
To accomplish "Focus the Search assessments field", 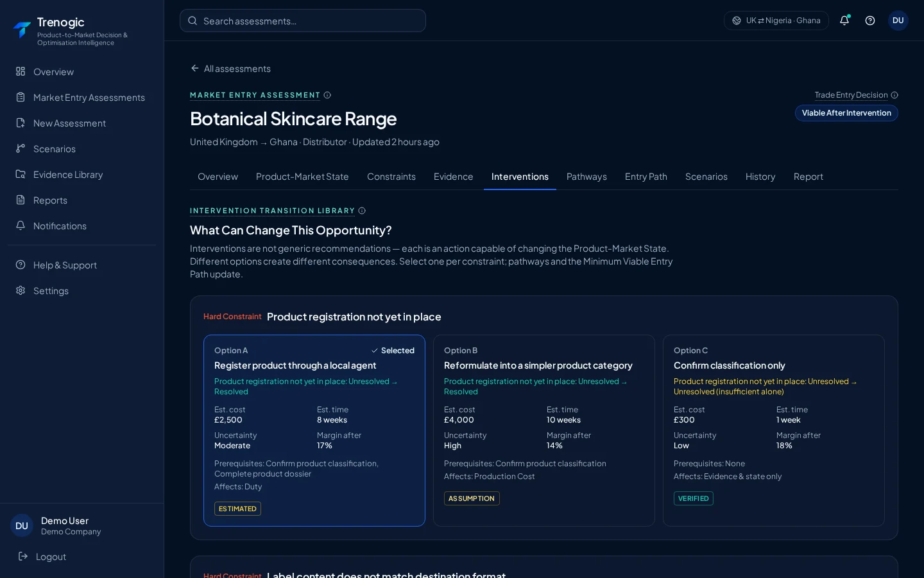I will click(x=303, y=21).
